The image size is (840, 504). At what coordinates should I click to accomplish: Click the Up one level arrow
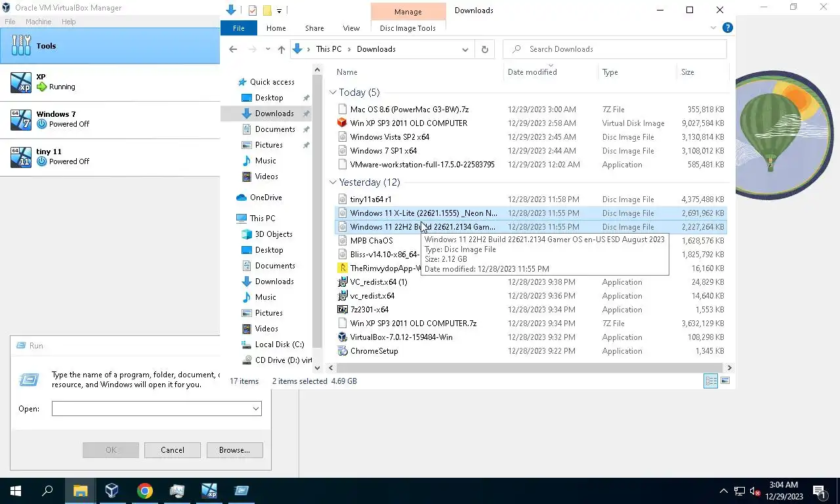click(x=282, y=49)
